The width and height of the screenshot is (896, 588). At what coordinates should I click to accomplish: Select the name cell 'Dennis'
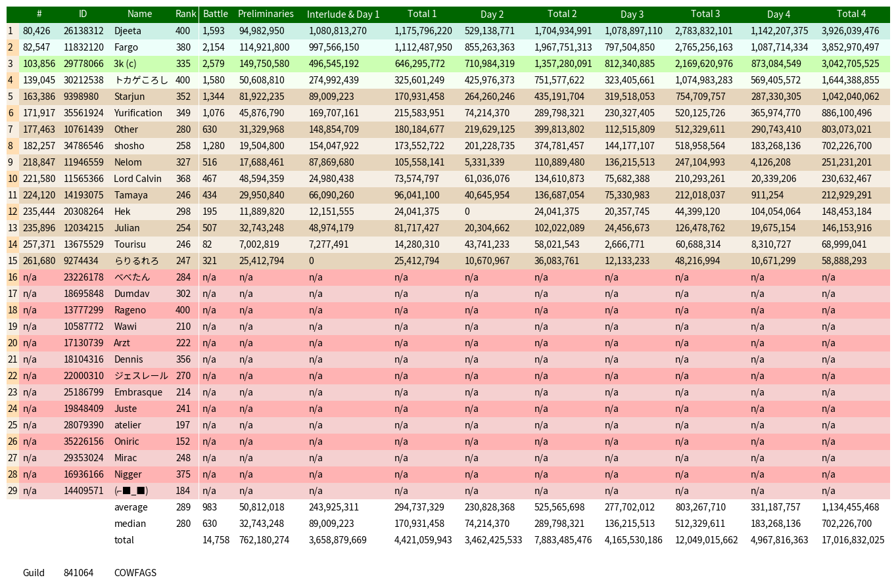pos(128,359)
